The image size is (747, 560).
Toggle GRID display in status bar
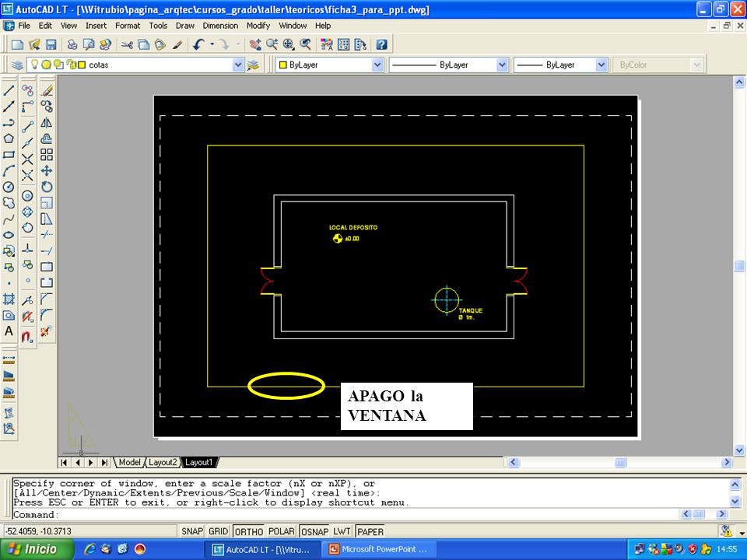[x=219, y=531]
